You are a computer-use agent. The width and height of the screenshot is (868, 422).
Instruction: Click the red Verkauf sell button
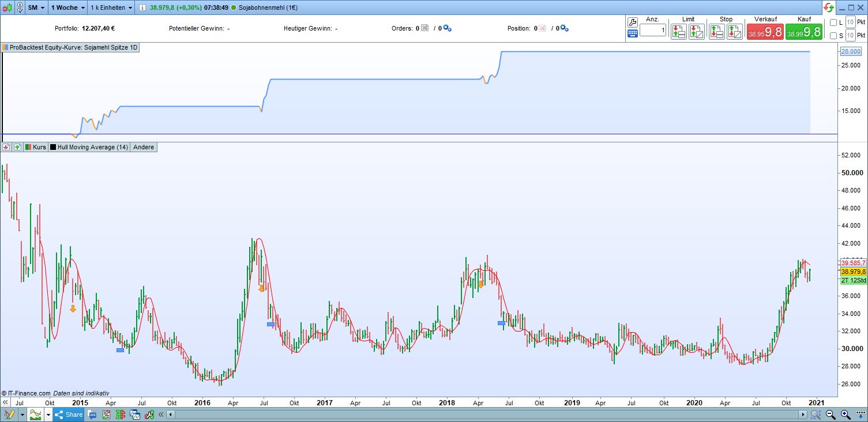[765, 32]
